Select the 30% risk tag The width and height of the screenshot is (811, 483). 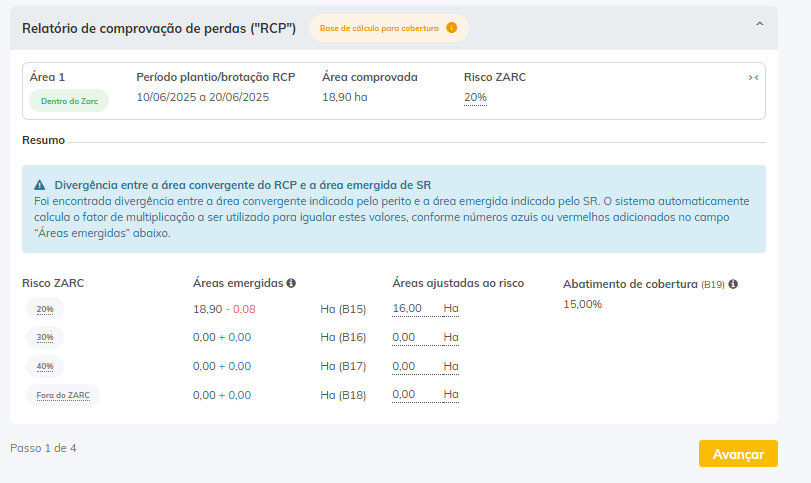point(45,338)
